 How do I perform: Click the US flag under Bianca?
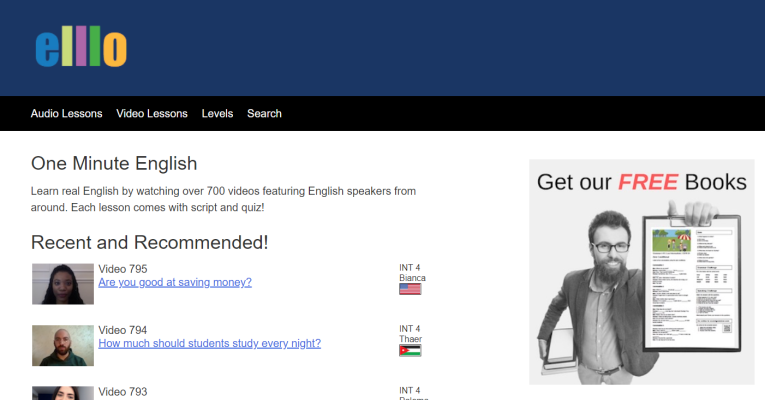point(410,289)
